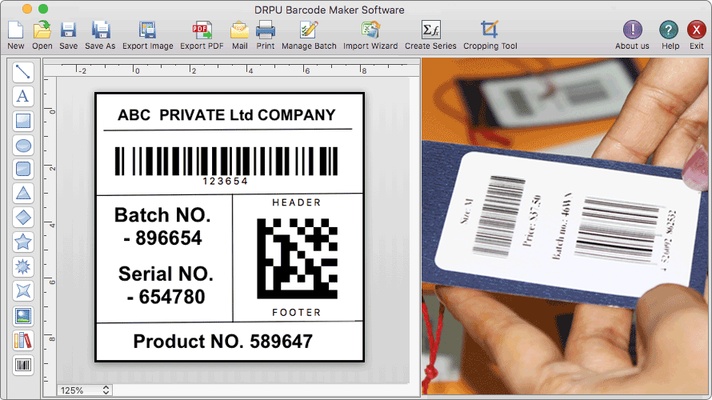Choose the Insert Image tool
The height and width of the screenshot is (400, 712).
pyautogui.click(x=23, y=316)
